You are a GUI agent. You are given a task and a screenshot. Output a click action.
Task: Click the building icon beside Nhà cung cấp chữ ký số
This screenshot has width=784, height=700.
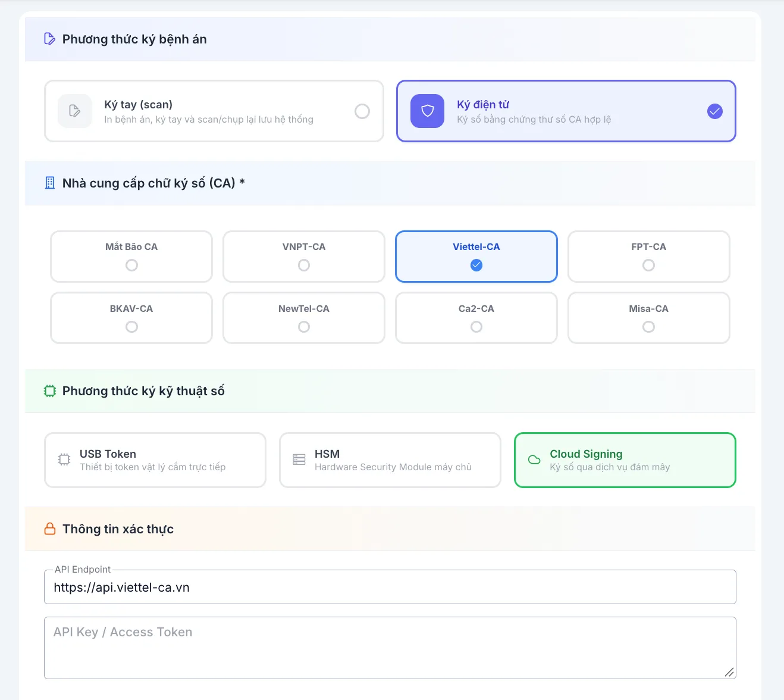point(50,183)
